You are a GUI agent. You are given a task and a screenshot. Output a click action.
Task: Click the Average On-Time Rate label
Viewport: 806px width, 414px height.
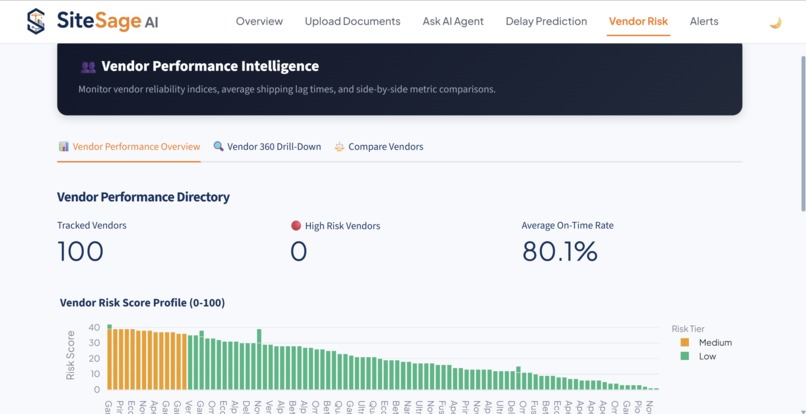(x=567, y=225)
